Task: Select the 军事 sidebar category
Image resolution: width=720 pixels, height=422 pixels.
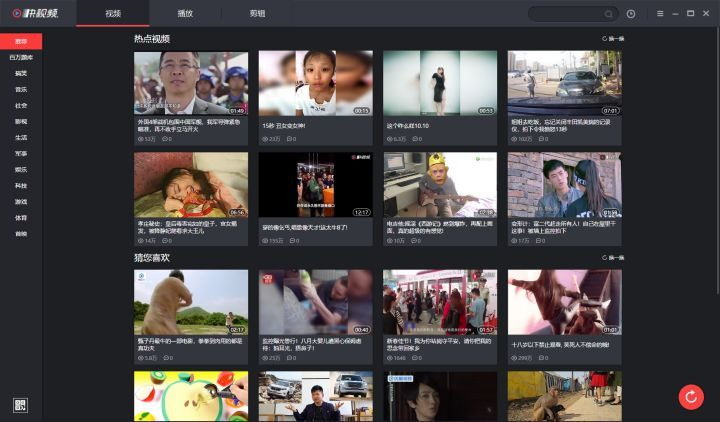Action: click(21, 154)
